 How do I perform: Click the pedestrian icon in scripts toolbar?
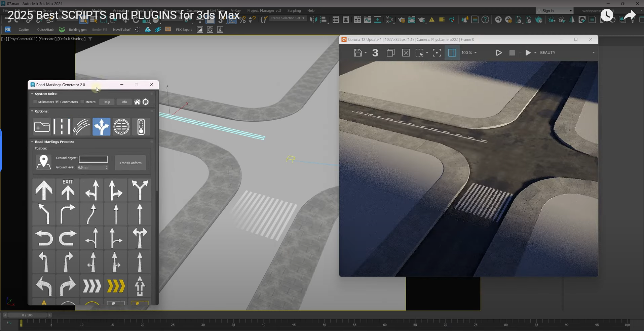click(x=220, y=30)
